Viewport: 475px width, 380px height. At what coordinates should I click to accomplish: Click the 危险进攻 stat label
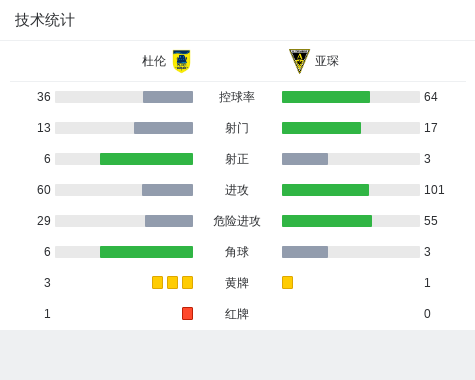coord(237,221)
